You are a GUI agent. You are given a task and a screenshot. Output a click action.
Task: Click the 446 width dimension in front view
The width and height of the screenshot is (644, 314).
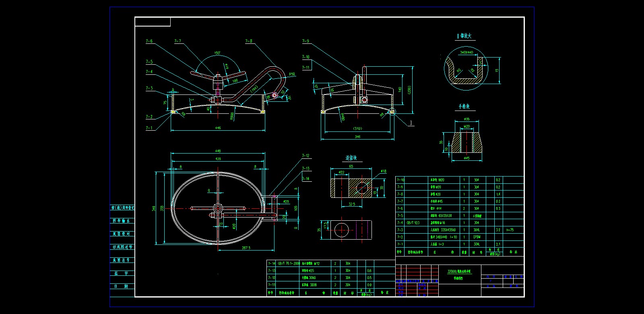218,128
